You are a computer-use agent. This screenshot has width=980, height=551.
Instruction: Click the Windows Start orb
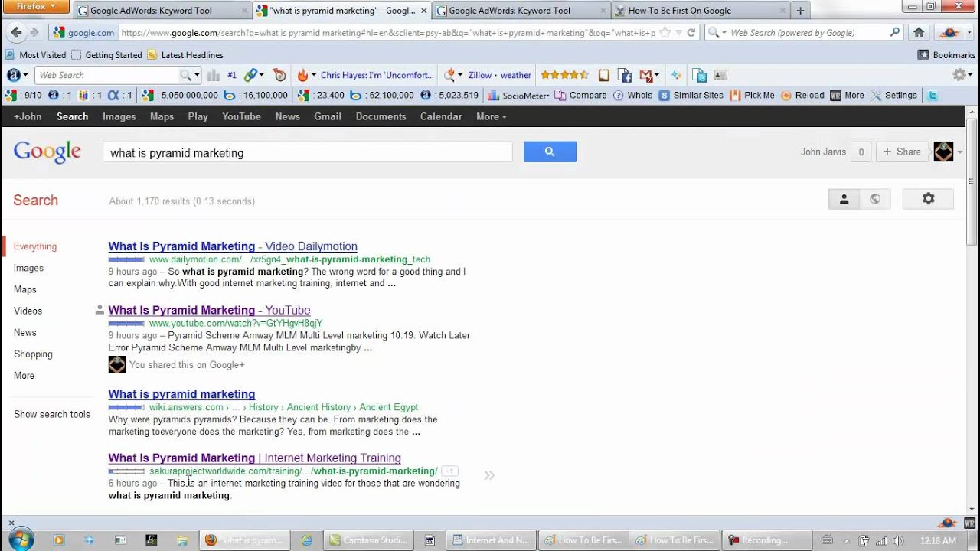[x=21, y=540]
